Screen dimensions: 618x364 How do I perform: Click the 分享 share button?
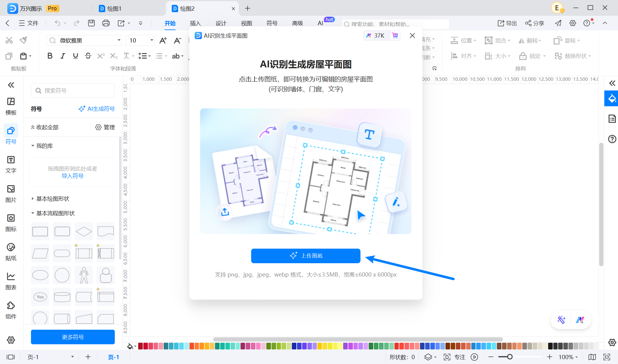coord(534,23)
